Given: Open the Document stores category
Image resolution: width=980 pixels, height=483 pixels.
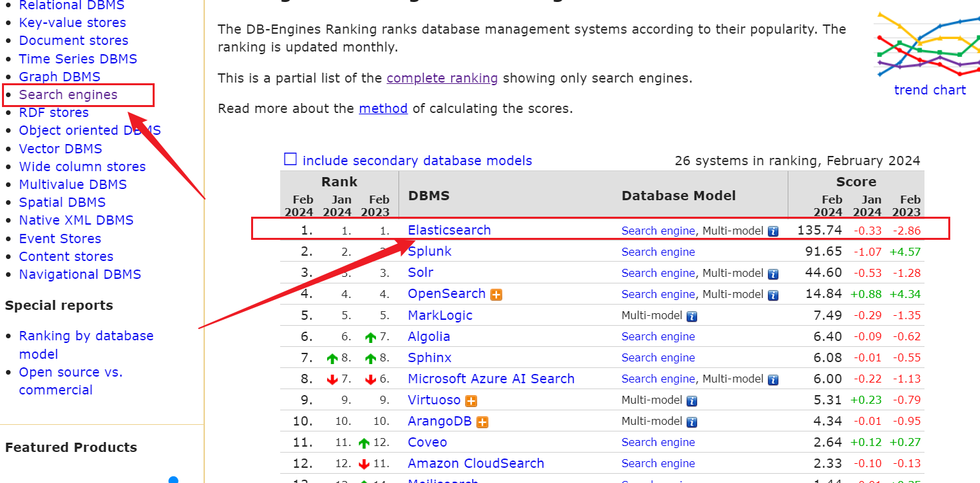Looking at the screenshot, I should pos(73,40).
